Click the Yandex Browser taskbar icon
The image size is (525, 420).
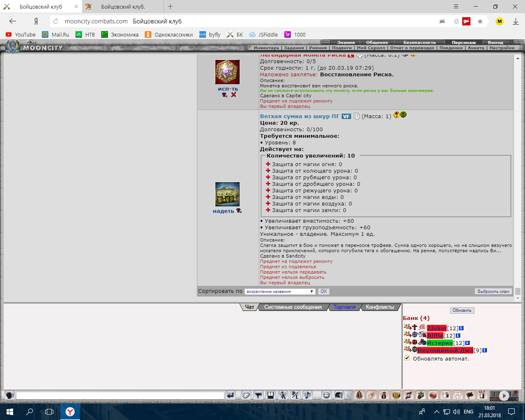click(70, 412)
